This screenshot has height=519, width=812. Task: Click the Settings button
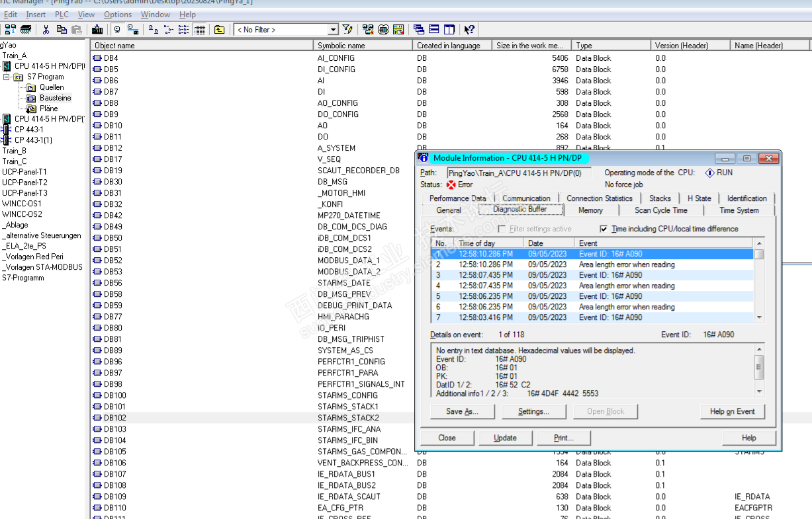(533, 411)
